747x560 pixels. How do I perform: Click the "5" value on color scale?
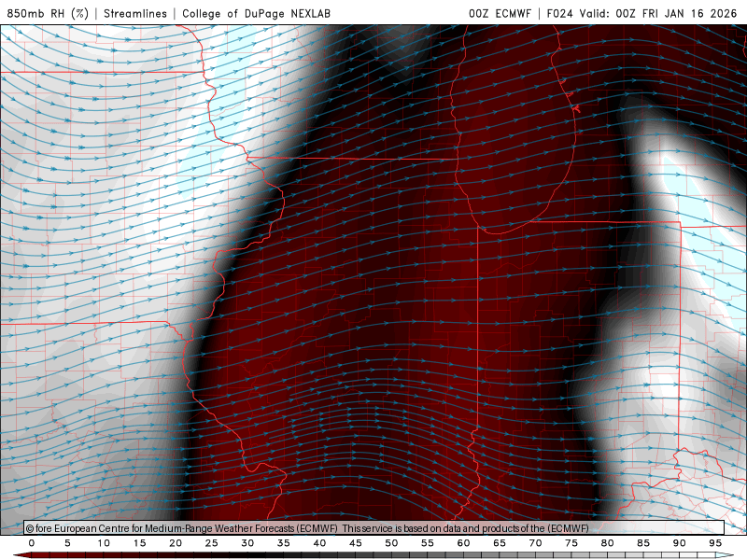67,543
